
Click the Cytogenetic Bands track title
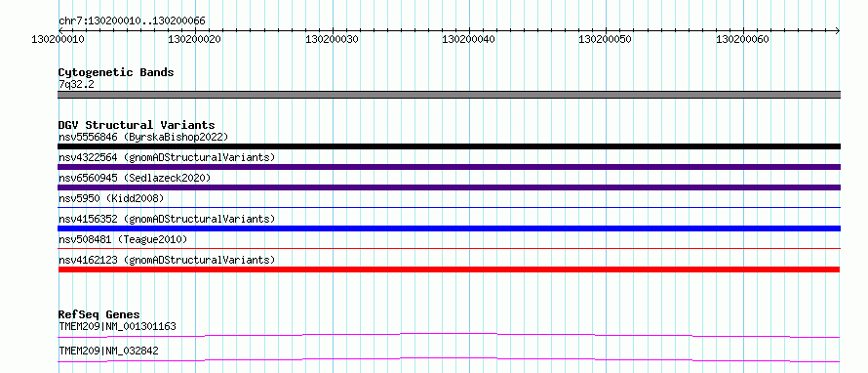(116, 72)
